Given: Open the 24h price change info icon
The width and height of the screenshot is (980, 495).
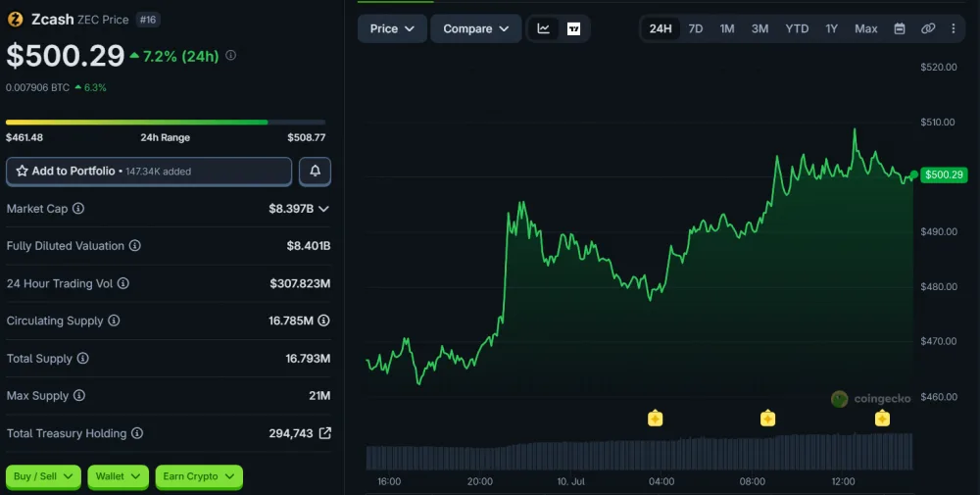Looking at the screenshot, I should coord(230,56).
